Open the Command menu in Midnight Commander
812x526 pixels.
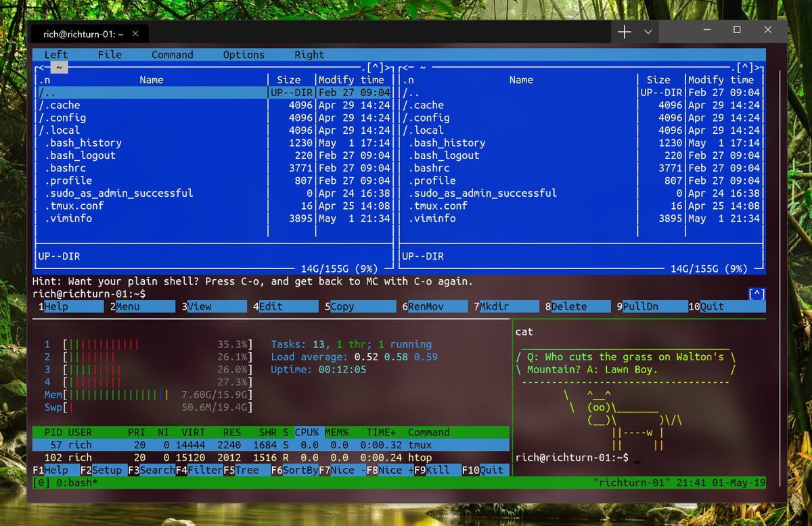[x=172, y=55]
